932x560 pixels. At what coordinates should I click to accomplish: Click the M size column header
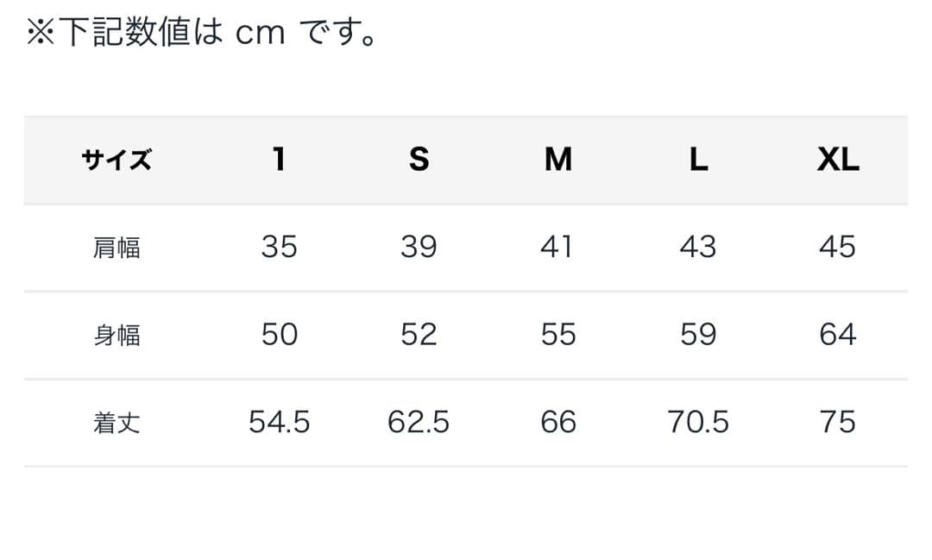pyautogui.click(x=558, y=160)
